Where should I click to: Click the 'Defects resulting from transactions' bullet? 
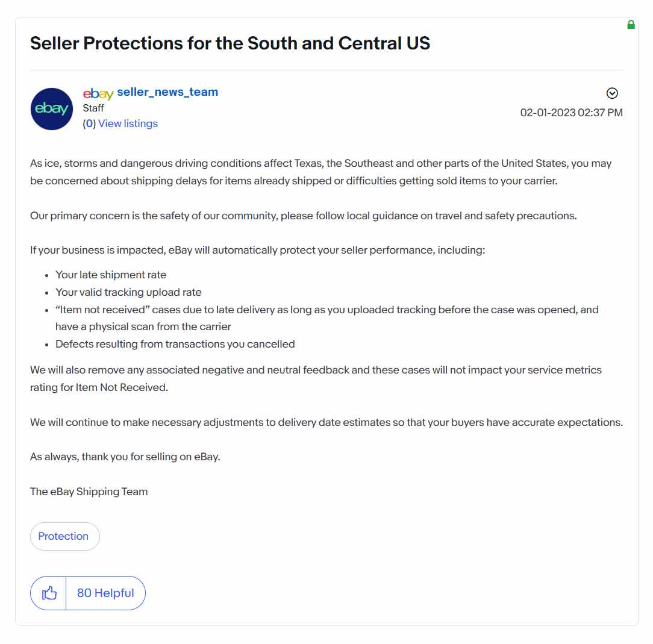(x=175, y=344)
